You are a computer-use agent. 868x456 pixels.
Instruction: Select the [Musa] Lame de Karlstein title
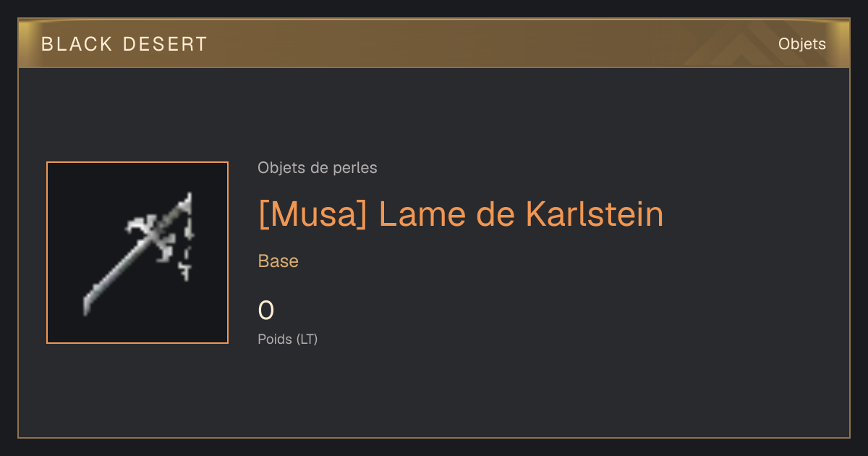461,215
